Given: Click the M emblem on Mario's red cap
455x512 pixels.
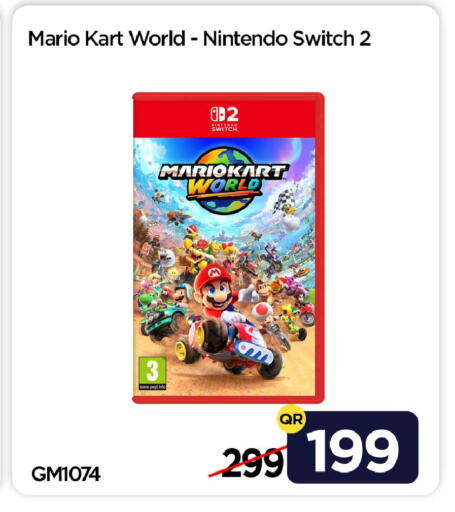Looking at the screenshot, I should pyautogui.click(x=213, y=273).
